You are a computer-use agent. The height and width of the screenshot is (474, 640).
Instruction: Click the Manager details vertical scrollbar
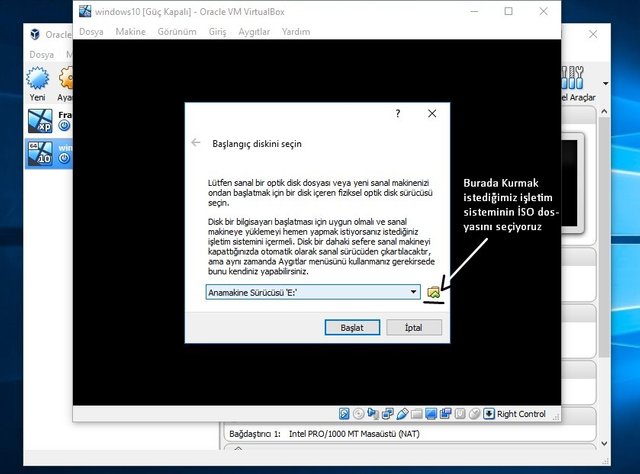click(x=604, y=237)
